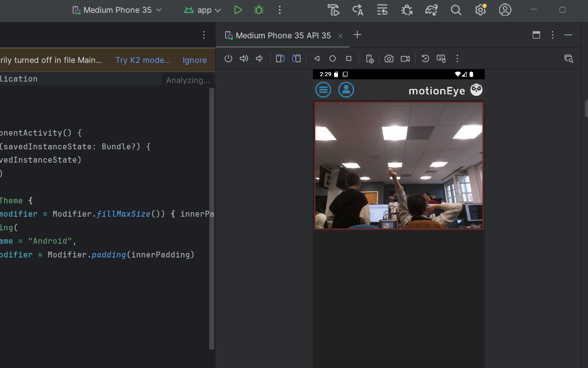Open motionEye hamburger menu

[x=323, y=90]
